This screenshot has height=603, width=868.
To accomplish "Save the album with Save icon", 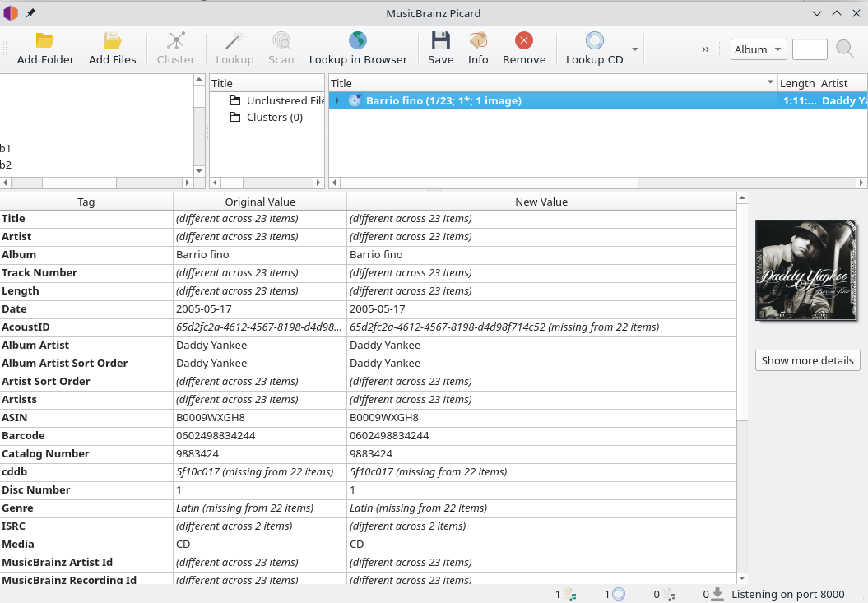I will (x=440, y=41).
